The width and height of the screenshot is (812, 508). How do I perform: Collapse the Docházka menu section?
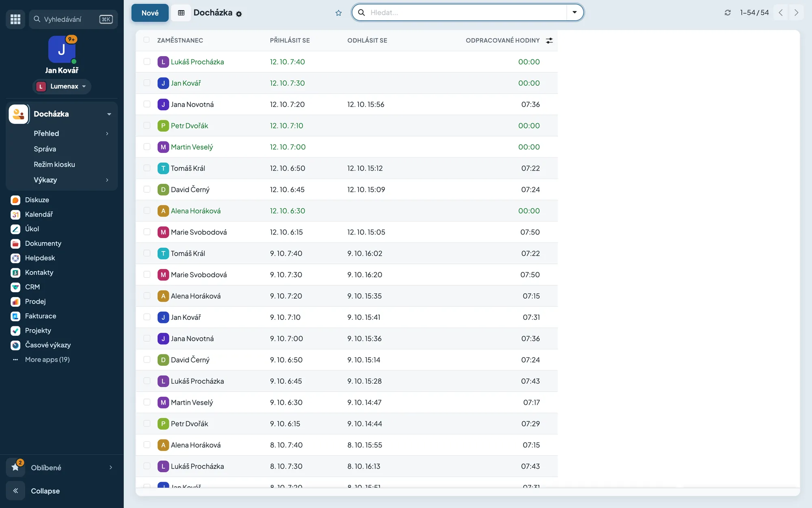point(109,114)
